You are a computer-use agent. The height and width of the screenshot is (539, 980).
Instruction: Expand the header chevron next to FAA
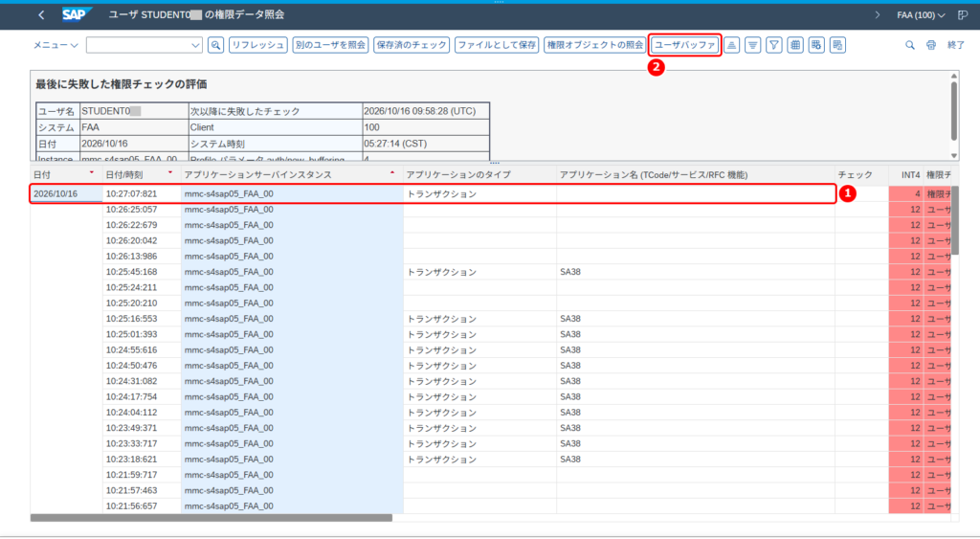pyautogui.click(x=877, y=15)
